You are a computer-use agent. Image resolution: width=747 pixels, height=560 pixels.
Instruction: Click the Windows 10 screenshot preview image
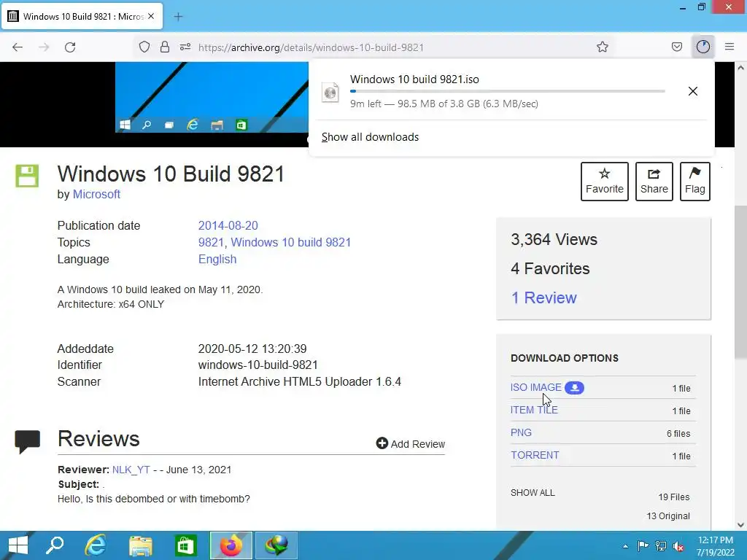(x=212, y=98)
